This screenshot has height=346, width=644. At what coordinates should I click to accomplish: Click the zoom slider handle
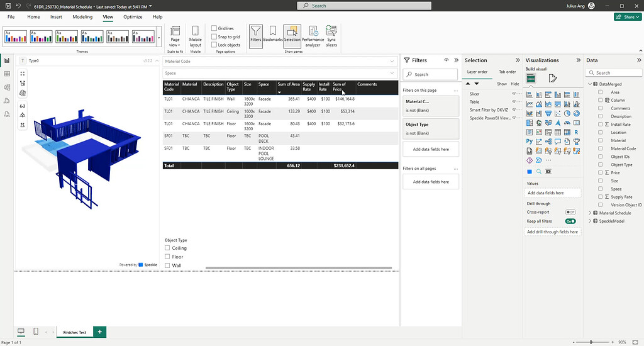[591, 342]
